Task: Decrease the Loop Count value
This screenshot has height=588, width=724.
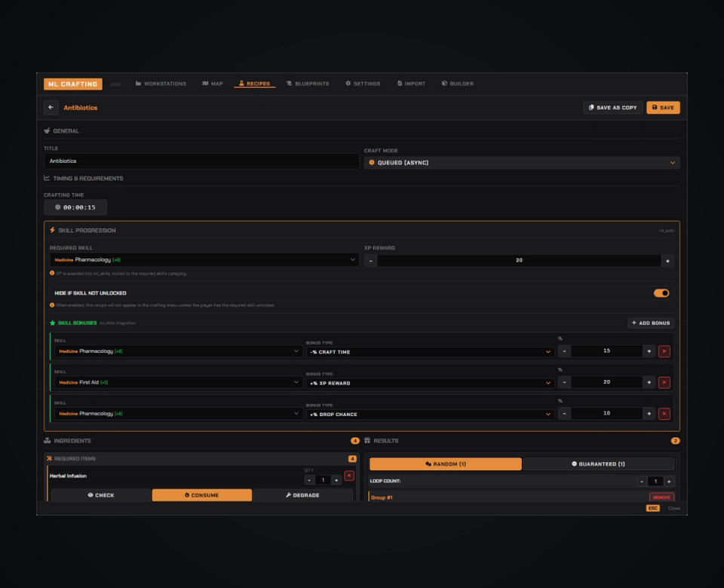Action: 642,482
